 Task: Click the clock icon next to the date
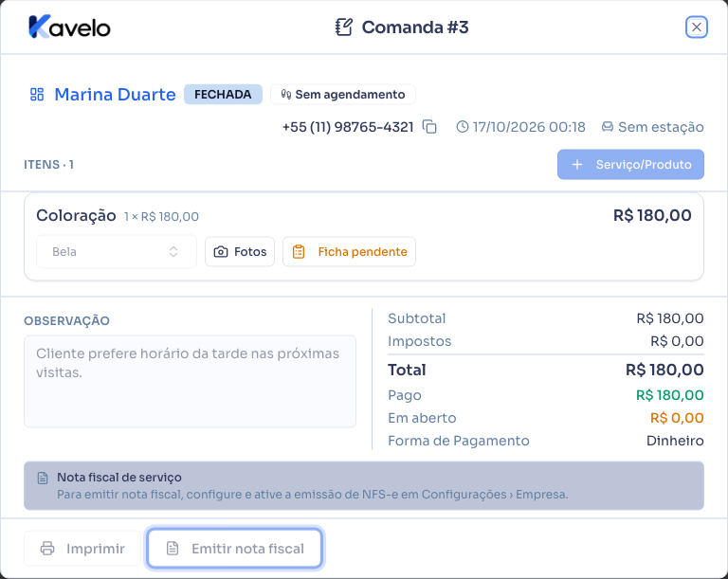(463, 127)
